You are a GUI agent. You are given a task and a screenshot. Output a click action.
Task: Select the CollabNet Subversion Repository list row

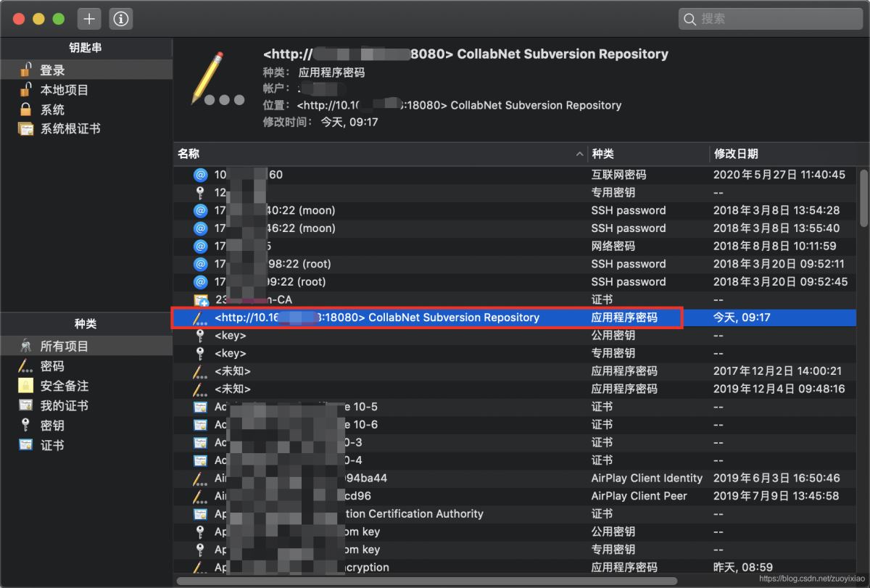point(515,318)
